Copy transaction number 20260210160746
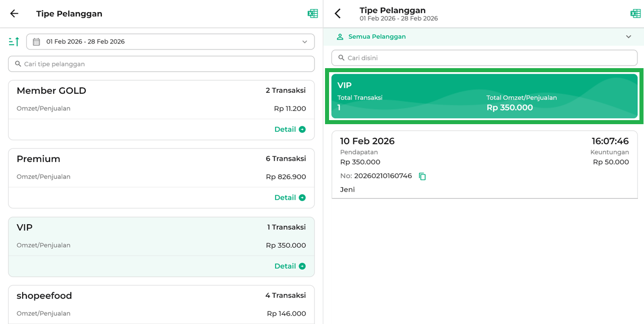This screenshot has width=644, height=324. coord(422,177)
